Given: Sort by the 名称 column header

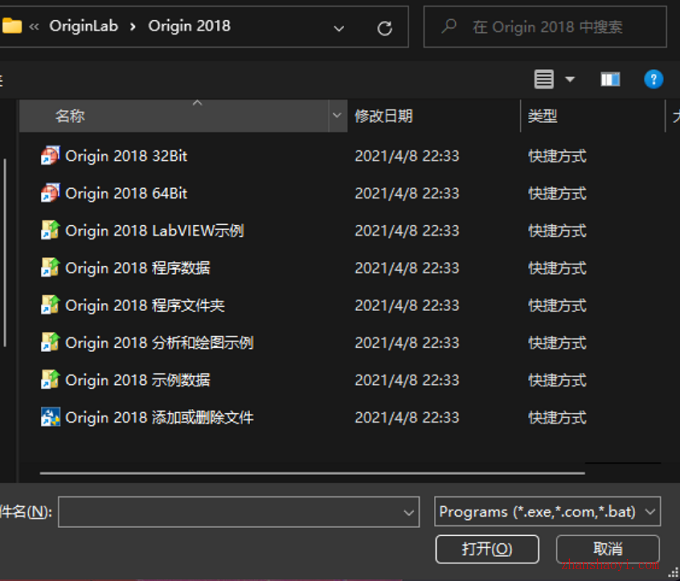Looking at the screenshot, I should click(173, 116).
